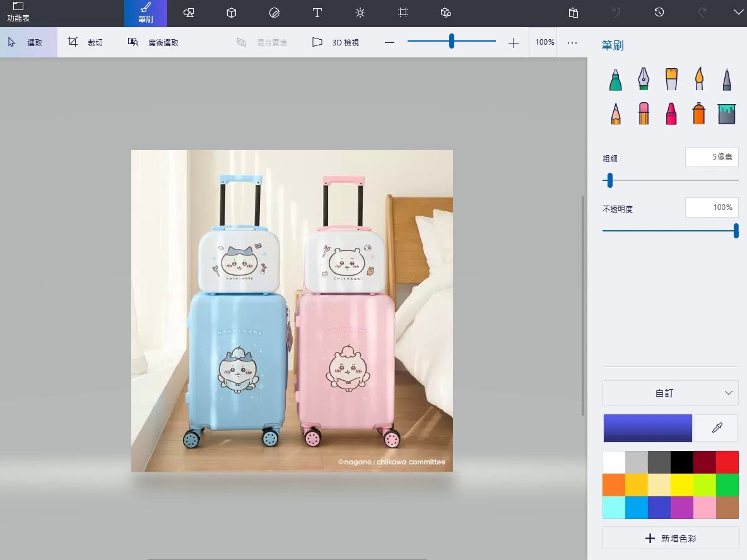This screenshot has height=560, width=747.
Task: Click the Redo arrow
Action: (x=702, y=13)
